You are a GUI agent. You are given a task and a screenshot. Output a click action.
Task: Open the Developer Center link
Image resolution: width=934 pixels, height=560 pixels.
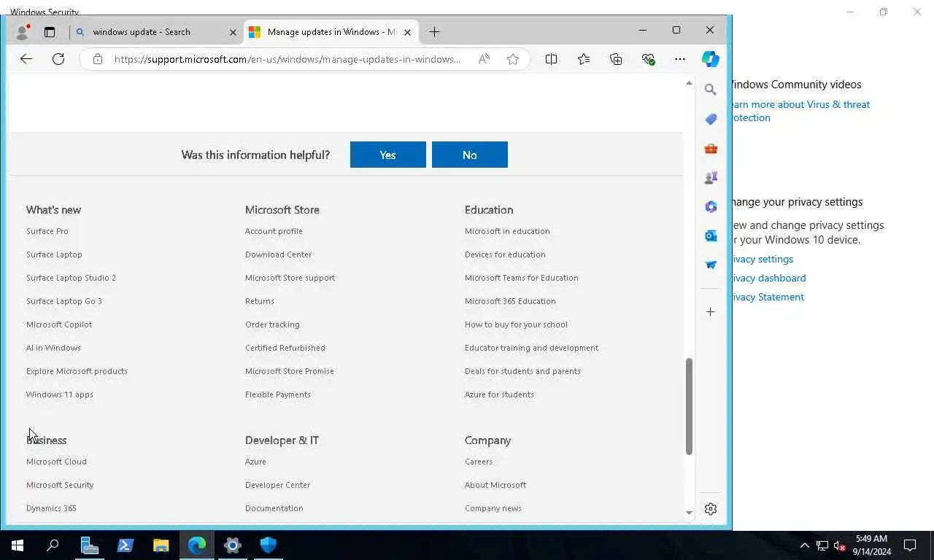[x=277, y=485]
